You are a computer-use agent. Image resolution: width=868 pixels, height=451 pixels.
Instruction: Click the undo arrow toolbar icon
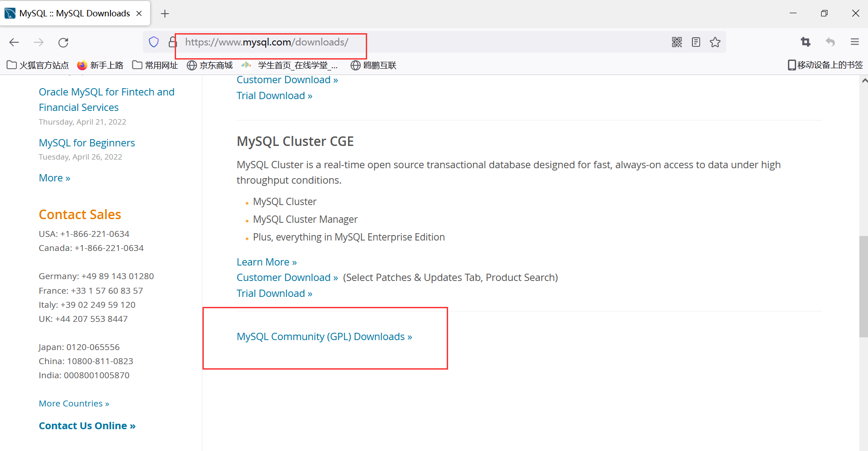(830, 42)
